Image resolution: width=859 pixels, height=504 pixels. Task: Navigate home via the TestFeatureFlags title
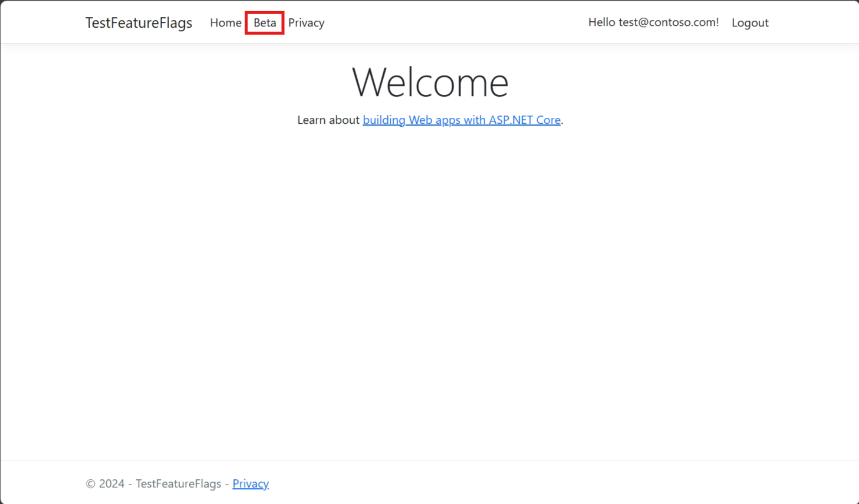(x=139, y=23)
